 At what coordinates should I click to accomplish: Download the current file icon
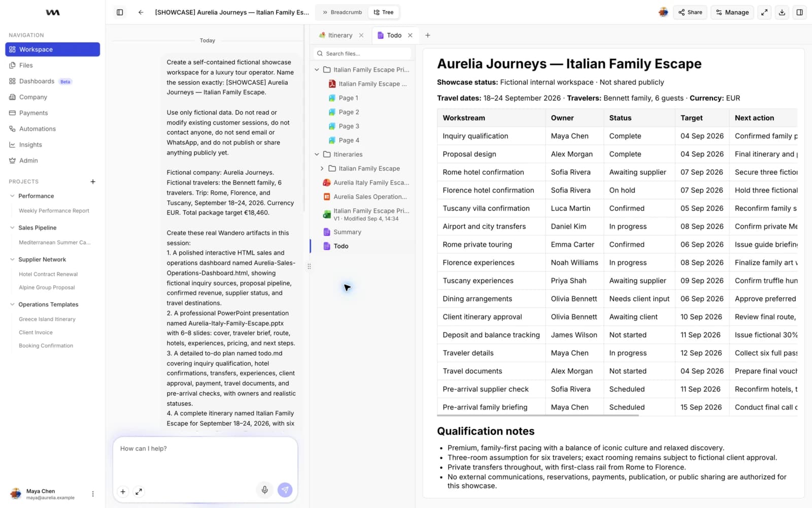(x=782, y=12)
